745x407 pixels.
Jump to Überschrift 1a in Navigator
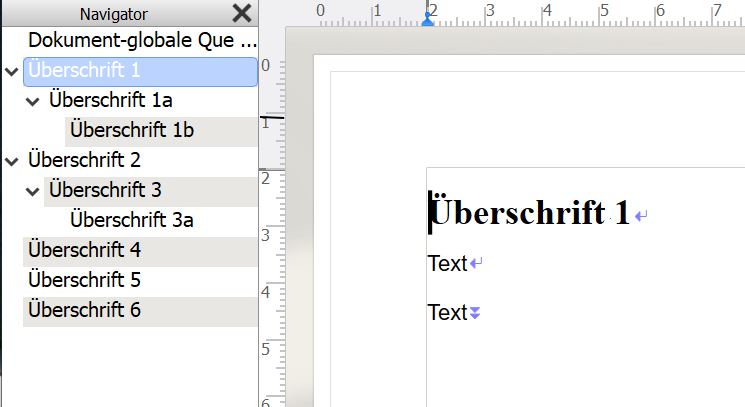pos(110,101)
